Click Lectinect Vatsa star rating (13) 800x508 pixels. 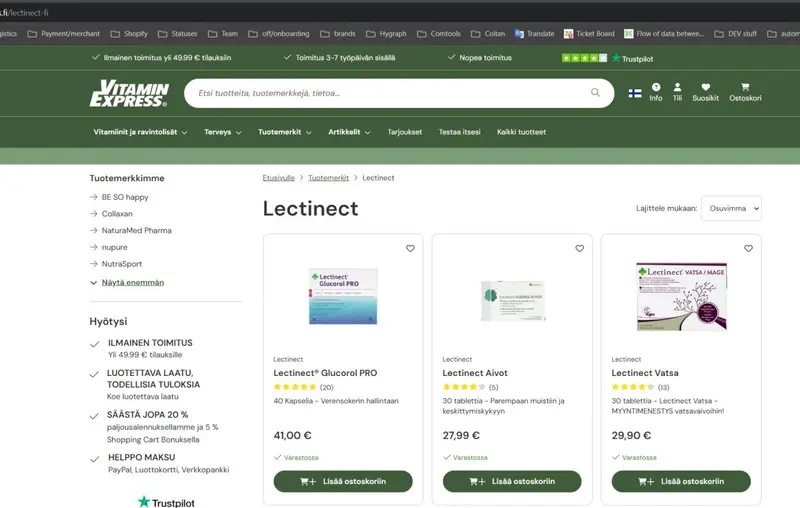[640, 387]
